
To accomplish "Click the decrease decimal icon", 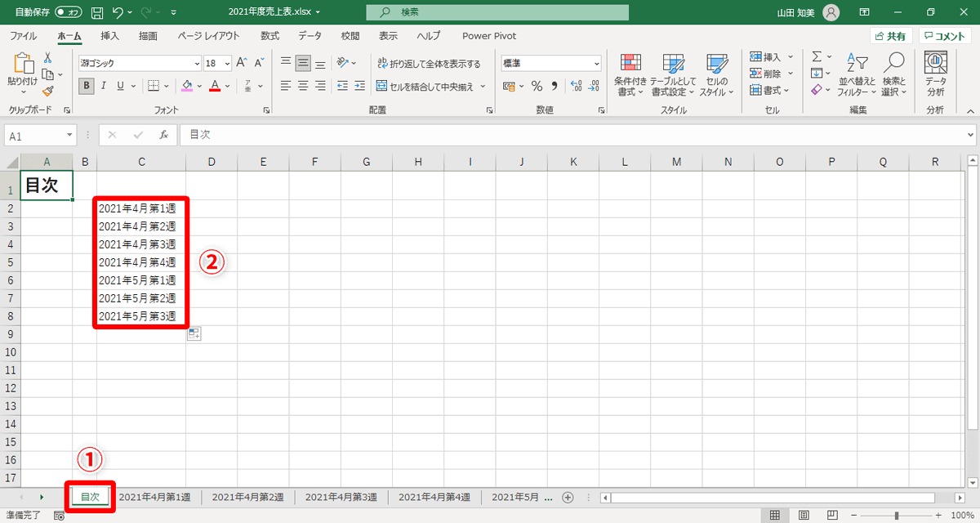I will pyautogui.click(x=593, y=86).
